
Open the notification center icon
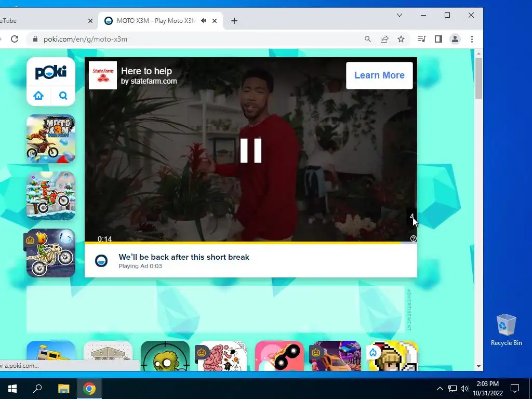pyautogui.click(x=515, y=389)
